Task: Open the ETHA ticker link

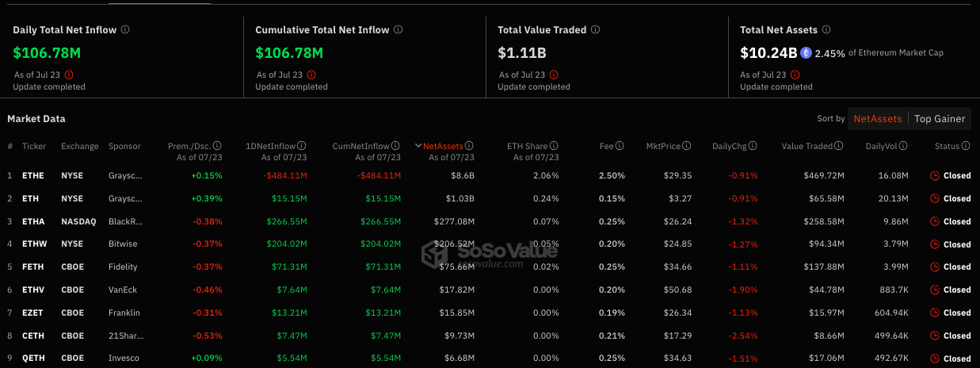Action: (x=34, y=221)
